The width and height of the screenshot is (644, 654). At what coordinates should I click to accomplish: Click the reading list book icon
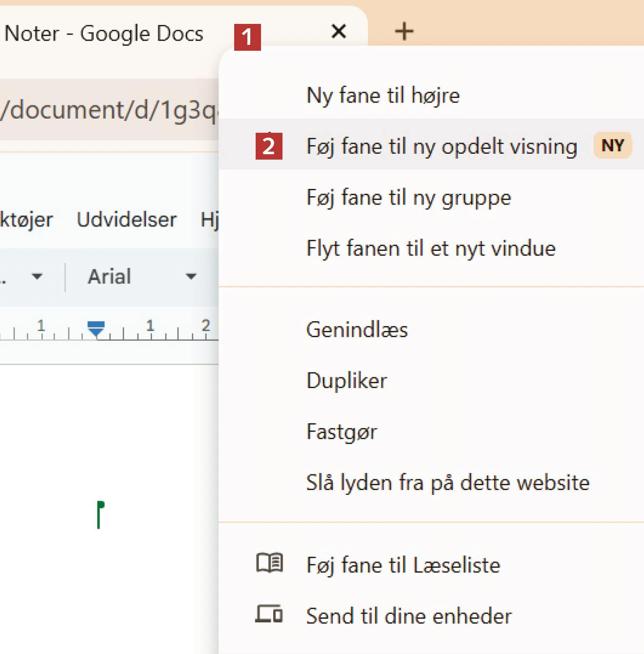tap(269, 564)
